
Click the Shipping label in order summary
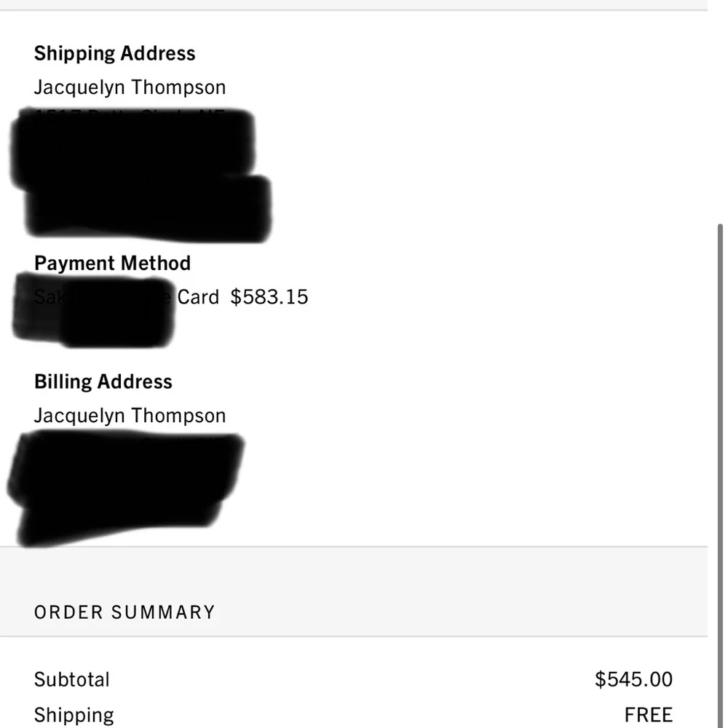74,715
